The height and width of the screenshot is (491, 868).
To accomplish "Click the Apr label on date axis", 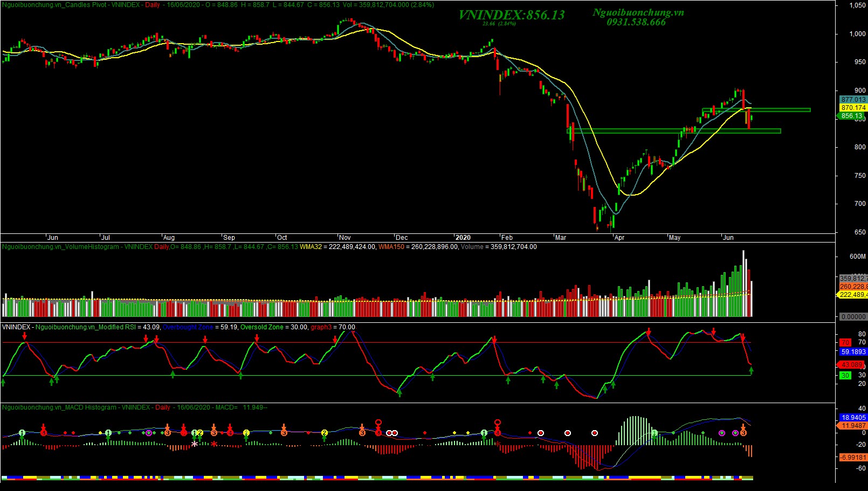I will pyautogui.click(x=619, y=238).
